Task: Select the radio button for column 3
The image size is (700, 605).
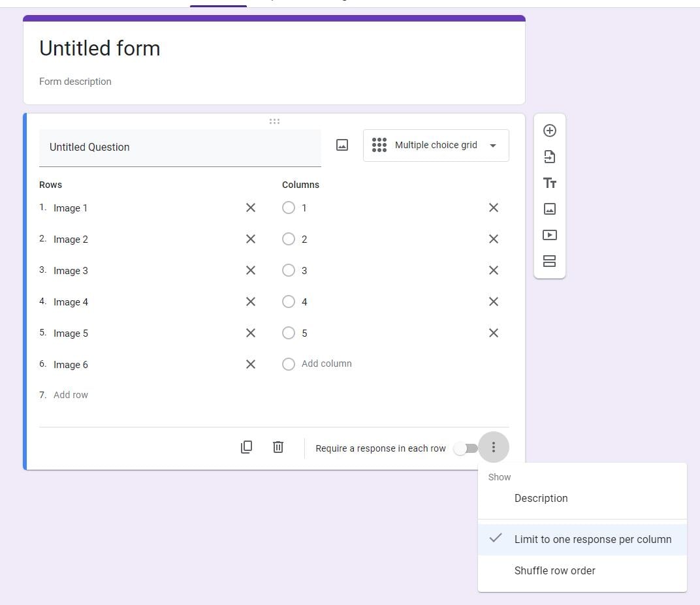Action: click(289, 270)
